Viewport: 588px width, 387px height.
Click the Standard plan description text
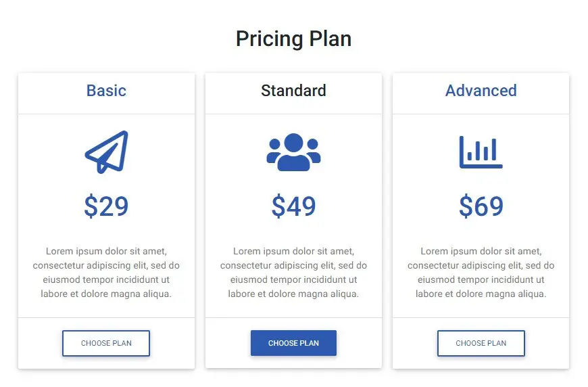pyautogui.click(x=293, y=273)
